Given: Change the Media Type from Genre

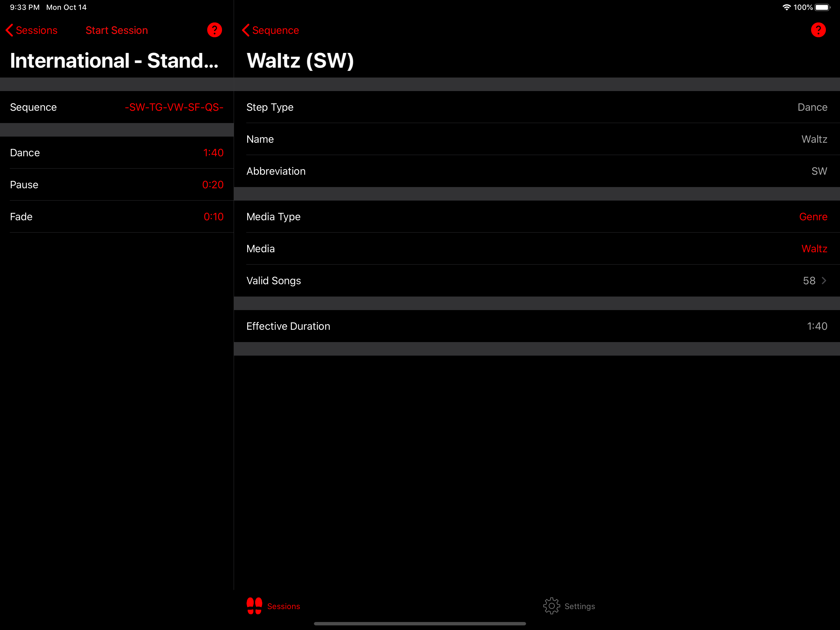Looking at the screenshot, I should pos(813,217).
